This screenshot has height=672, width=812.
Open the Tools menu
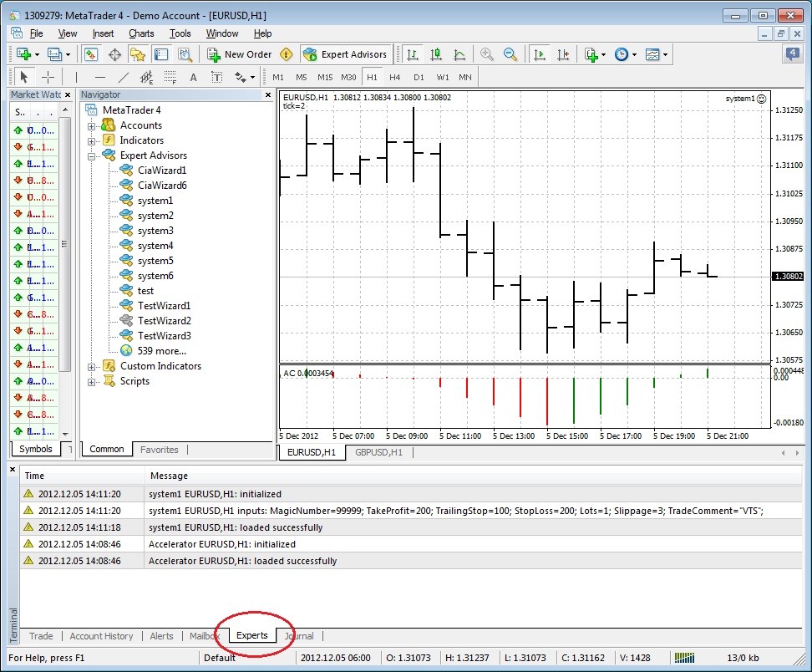click(180, 33)
